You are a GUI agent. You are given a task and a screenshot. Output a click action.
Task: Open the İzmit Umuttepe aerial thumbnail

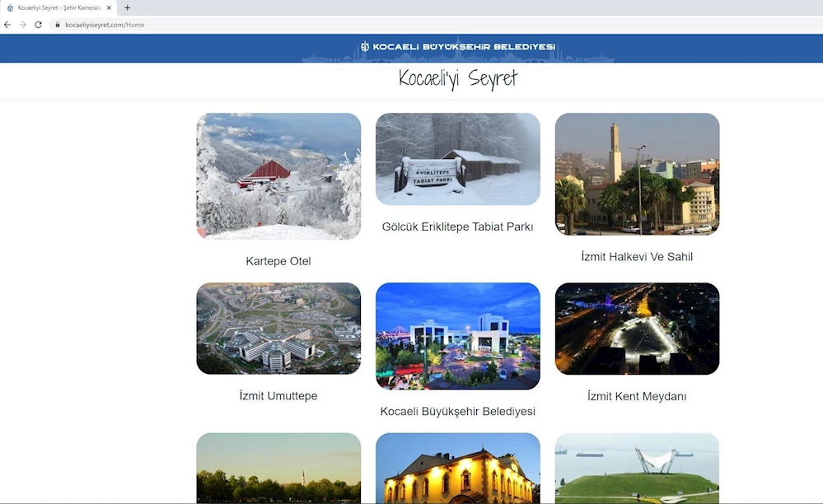pos(278,329)
